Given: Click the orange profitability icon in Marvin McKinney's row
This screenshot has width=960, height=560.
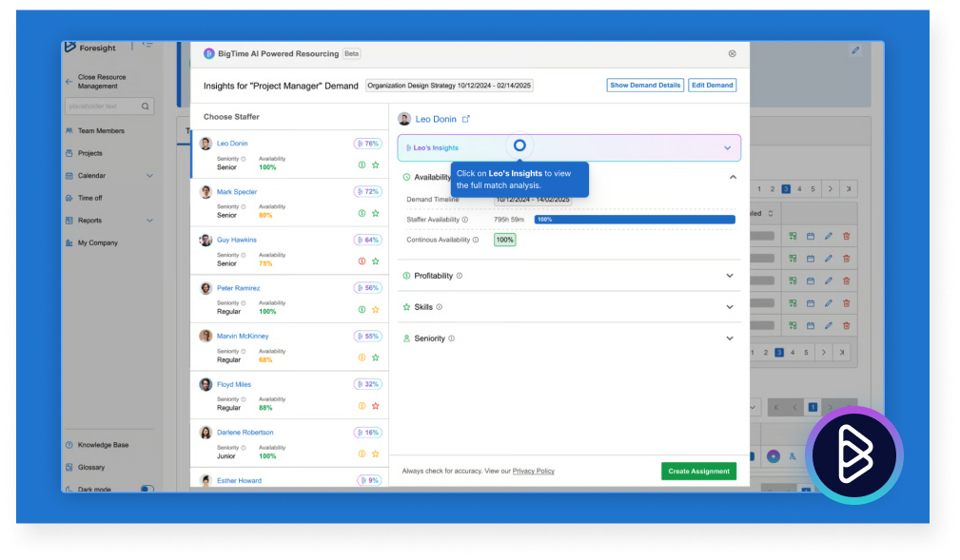Looking at the screenshot, I should pyautogui.click(x=362, y=357).
